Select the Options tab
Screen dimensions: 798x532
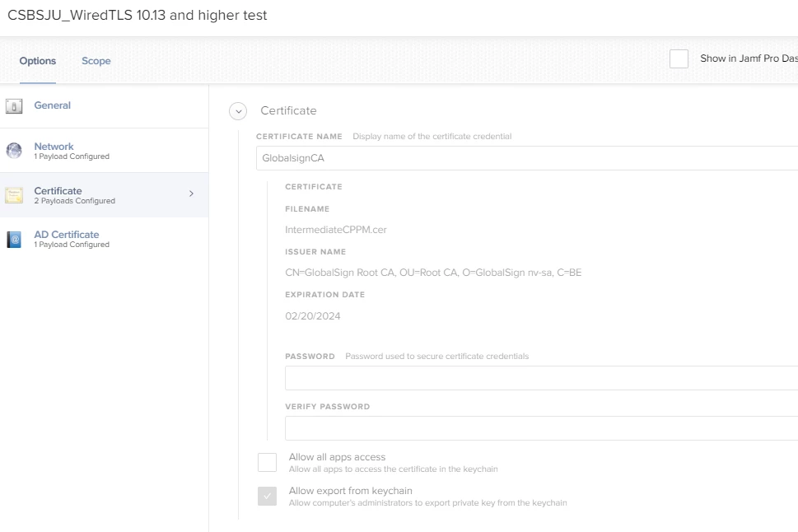38,61
